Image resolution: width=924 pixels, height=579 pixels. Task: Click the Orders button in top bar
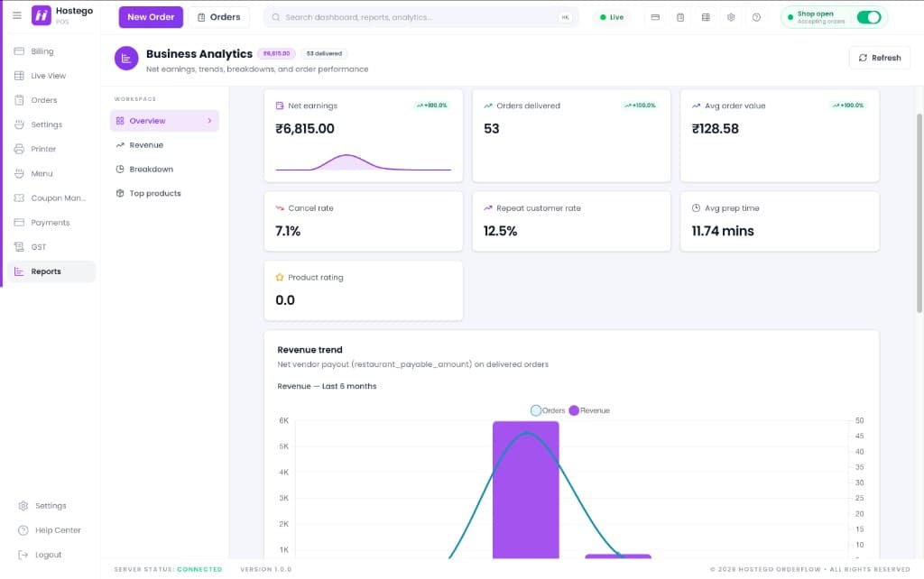pyautogui.click(x=218, y=17)
